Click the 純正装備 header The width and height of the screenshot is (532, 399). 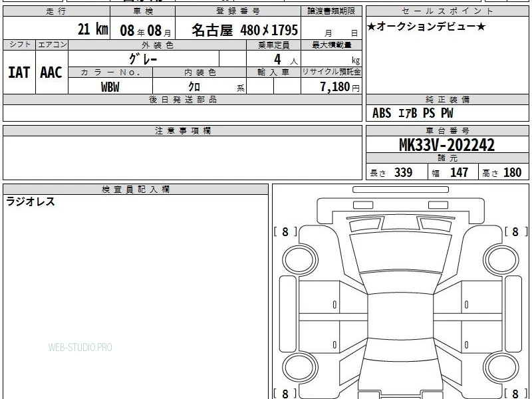(448, 99)
